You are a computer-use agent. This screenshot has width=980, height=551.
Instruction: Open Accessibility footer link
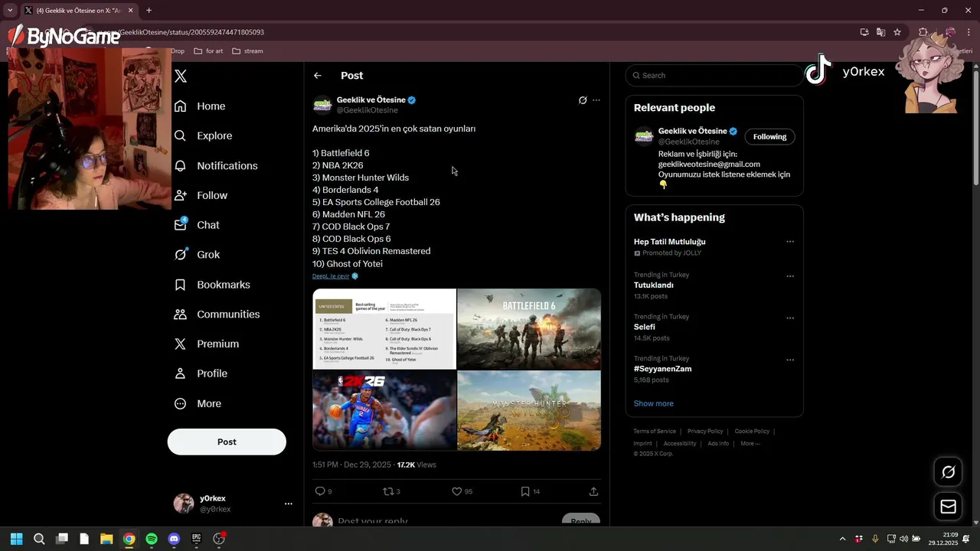pos(680,444)
